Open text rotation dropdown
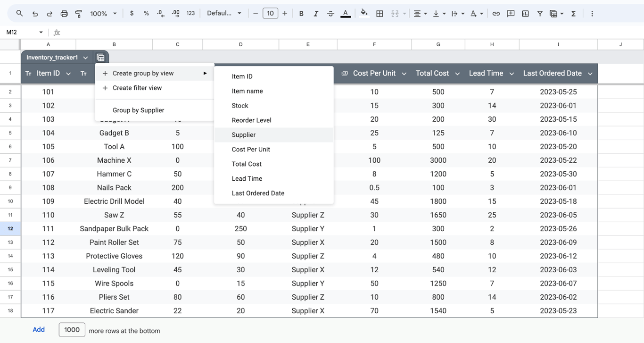Image resolution: width=644 pixels, height=343 pixels. (x=477, y=14)
